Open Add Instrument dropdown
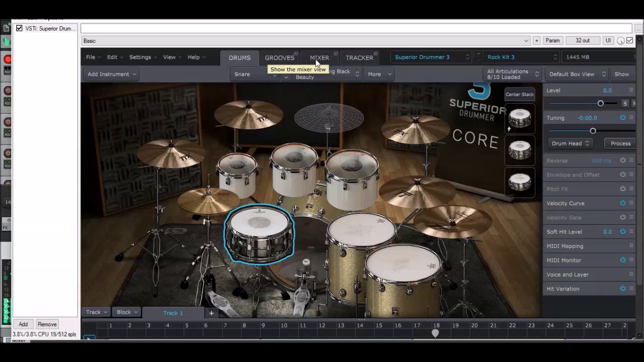 [x=111, y=74]
